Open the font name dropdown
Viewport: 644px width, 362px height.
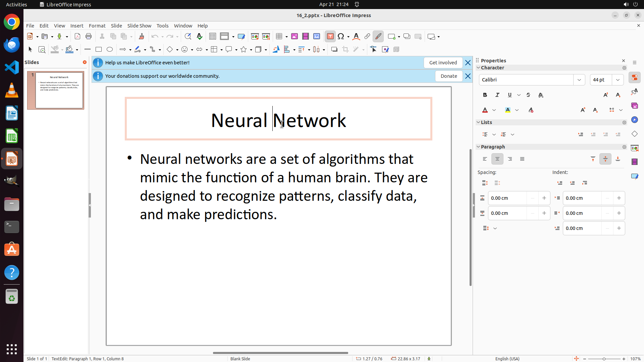579,80
